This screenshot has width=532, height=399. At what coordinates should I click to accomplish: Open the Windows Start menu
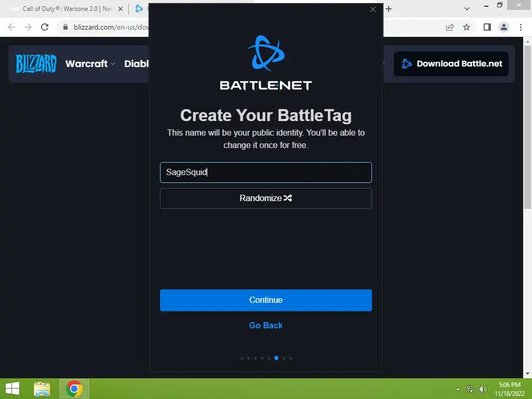coord(12,389)
